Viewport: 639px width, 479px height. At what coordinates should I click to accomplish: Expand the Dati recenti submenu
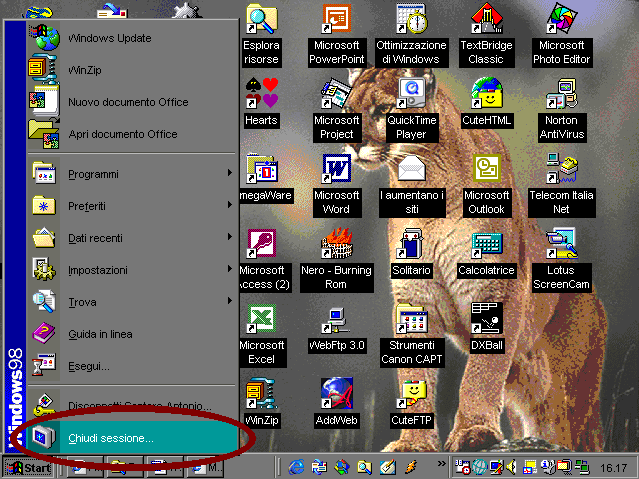(132, 238)
